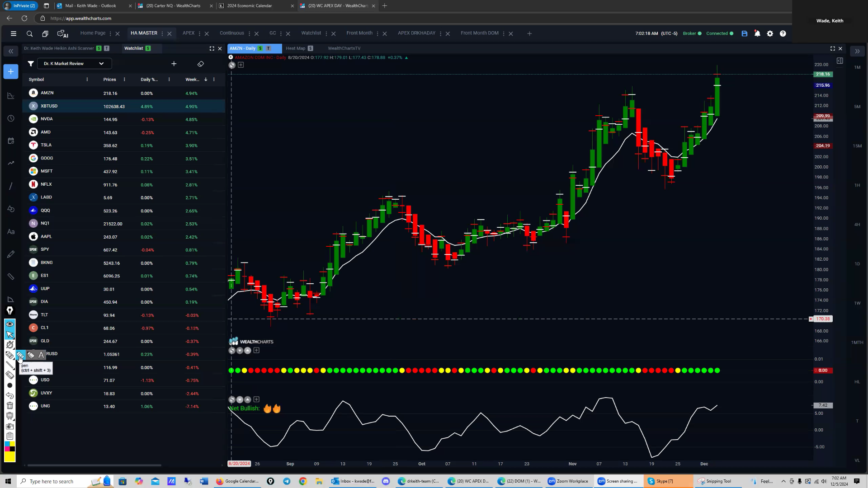Select the pen tool in the annotation flyout
This screenshot has height=488, width=868.
coord(20,355)
